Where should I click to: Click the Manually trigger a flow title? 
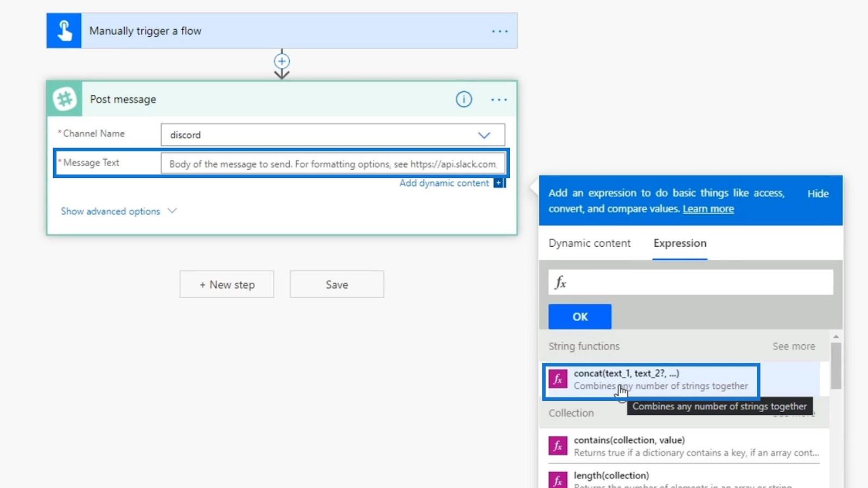coord(145,31)
